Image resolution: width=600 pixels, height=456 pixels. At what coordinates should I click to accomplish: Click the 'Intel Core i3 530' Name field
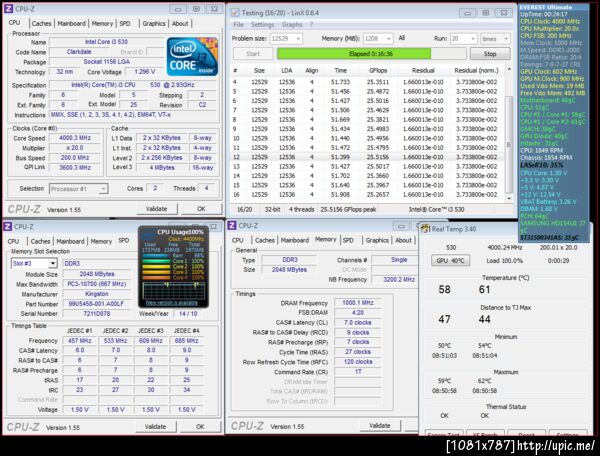[106, 42]
